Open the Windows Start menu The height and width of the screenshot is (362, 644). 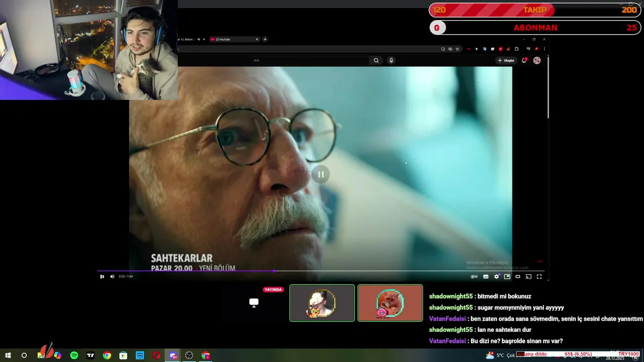pyautogui.click(x=8, y=355)
